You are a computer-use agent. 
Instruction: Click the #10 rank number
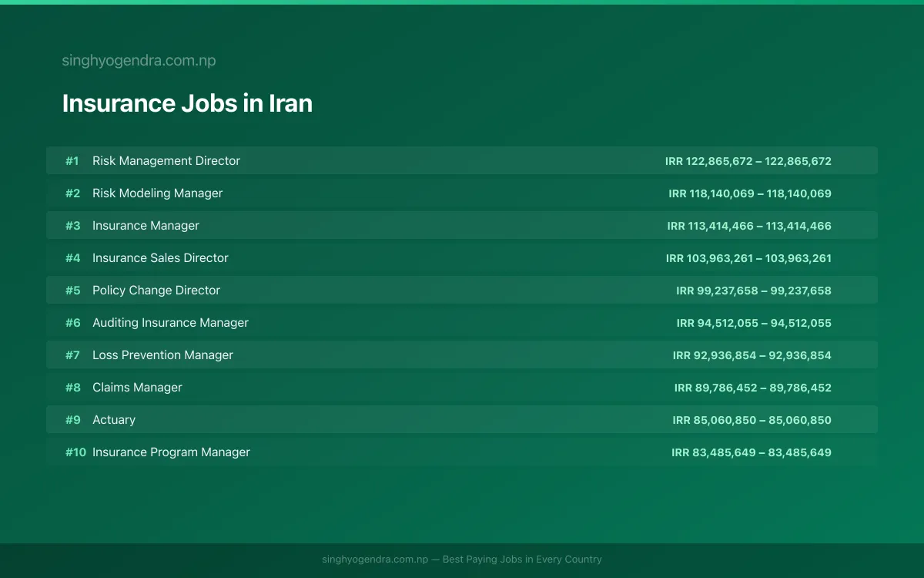75,452
